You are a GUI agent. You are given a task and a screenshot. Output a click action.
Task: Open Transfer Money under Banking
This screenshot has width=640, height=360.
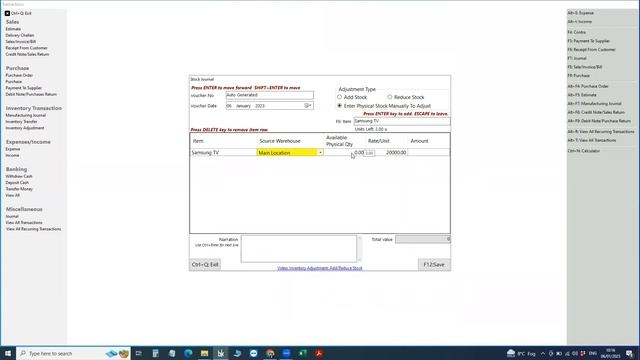[x=19, y=189]
